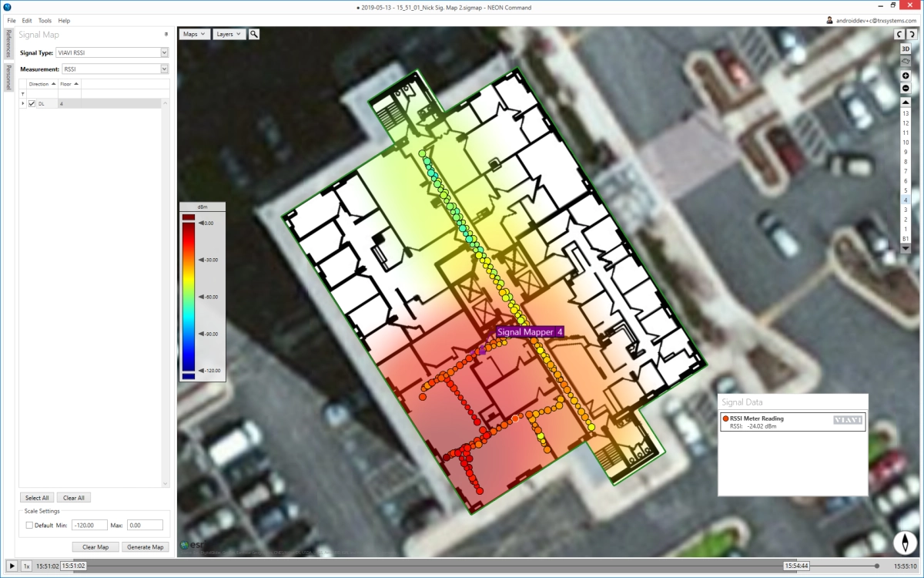Zoom out on the map
924x578 pixels.
[906, 88]
